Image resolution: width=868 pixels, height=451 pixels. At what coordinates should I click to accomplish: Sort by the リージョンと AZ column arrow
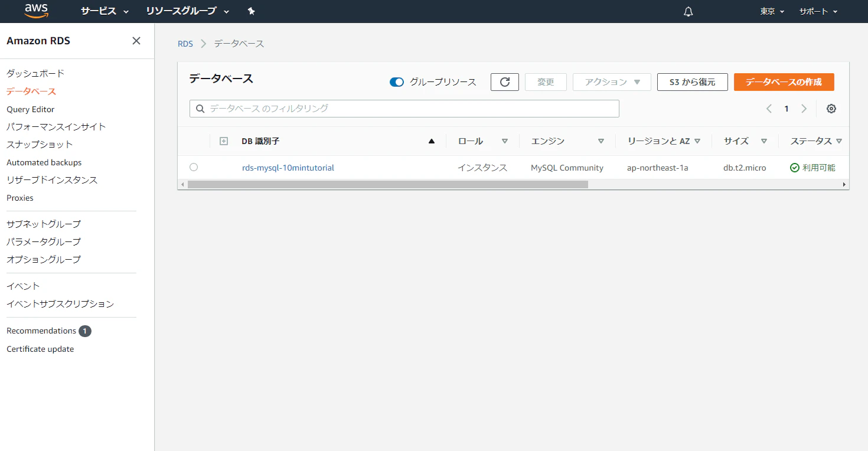(x=697, y=141)
